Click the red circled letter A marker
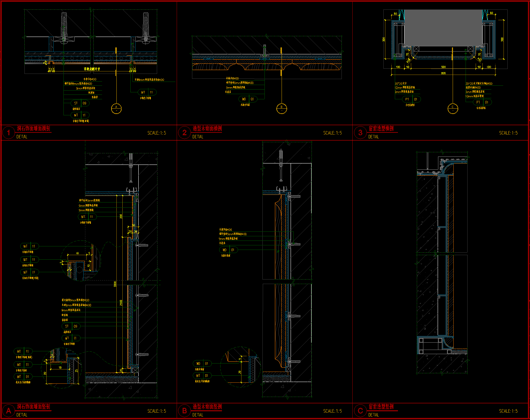 coord(8,411)
